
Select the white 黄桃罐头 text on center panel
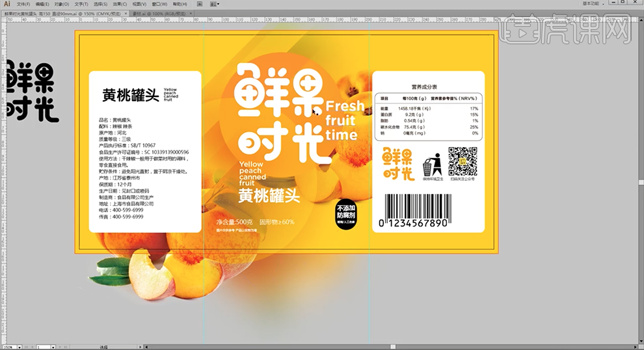[269, 196]
